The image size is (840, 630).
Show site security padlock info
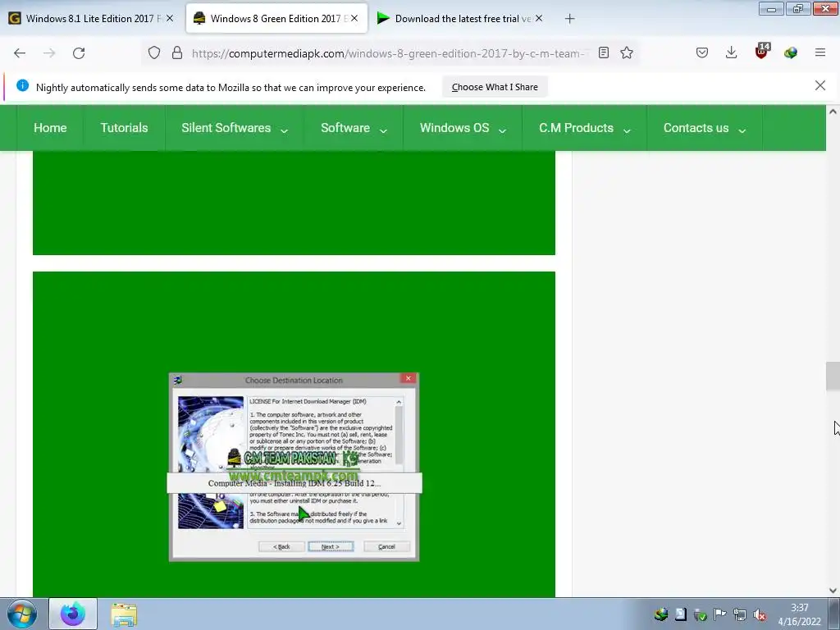tap(177, 53)
